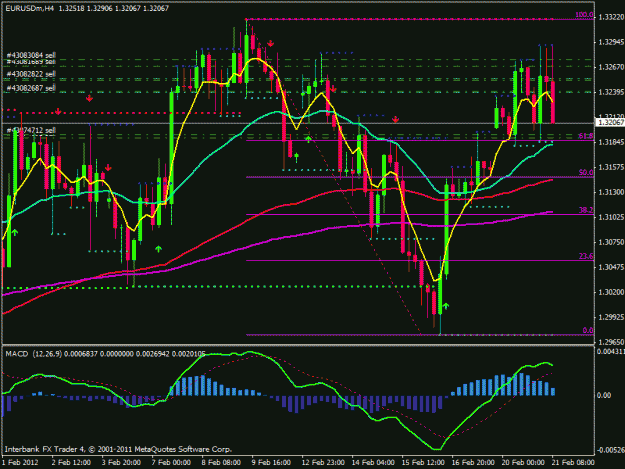Click price axis value 1.32395
Image resolution: width=625 pixels, height=469 pixels.
point(611,92)
